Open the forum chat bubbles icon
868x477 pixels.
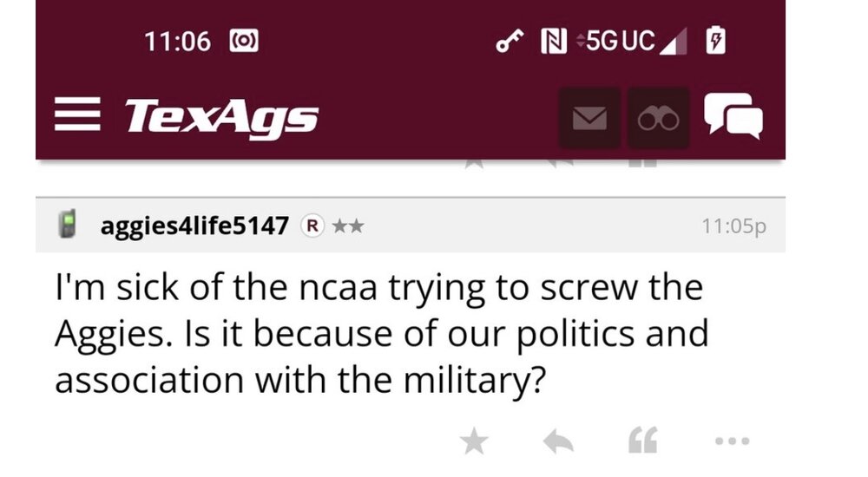pyautogui.click(x=733, y=116)
